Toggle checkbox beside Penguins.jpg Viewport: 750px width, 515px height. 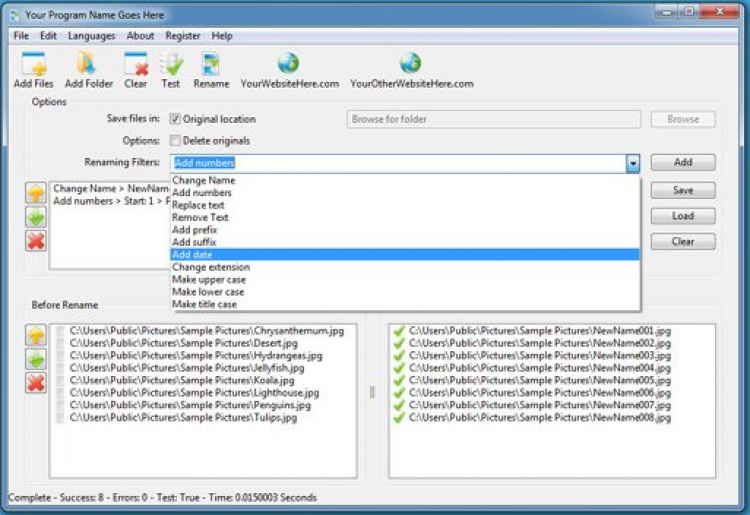[x=60, y=405]
